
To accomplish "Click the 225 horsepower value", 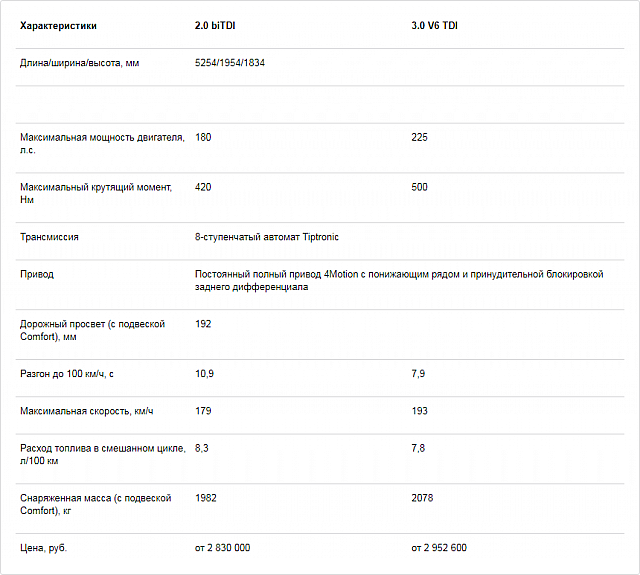I will point(419,137).
